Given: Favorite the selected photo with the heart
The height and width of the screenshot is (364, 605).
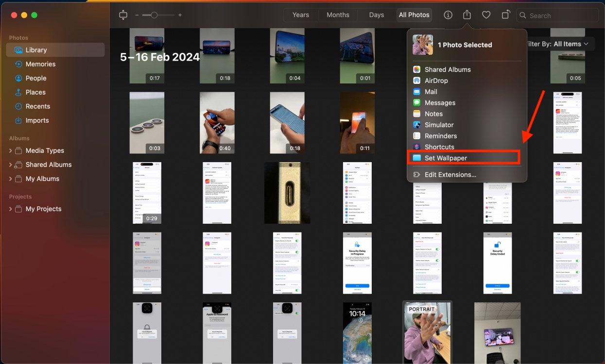Looking at the screenshot, I should point(486,15).
